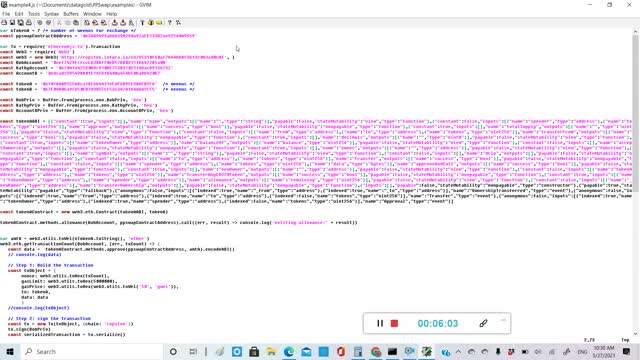This screenshot has width=640, height=360.
Task: Click the volume icon in system tray
Action: 538,351
